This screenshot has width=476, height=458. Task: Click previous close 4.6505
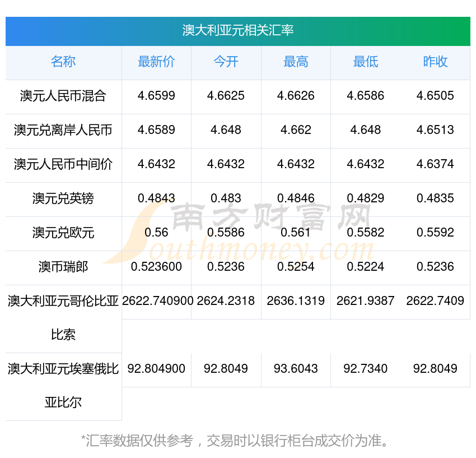(x=435, y=96)
